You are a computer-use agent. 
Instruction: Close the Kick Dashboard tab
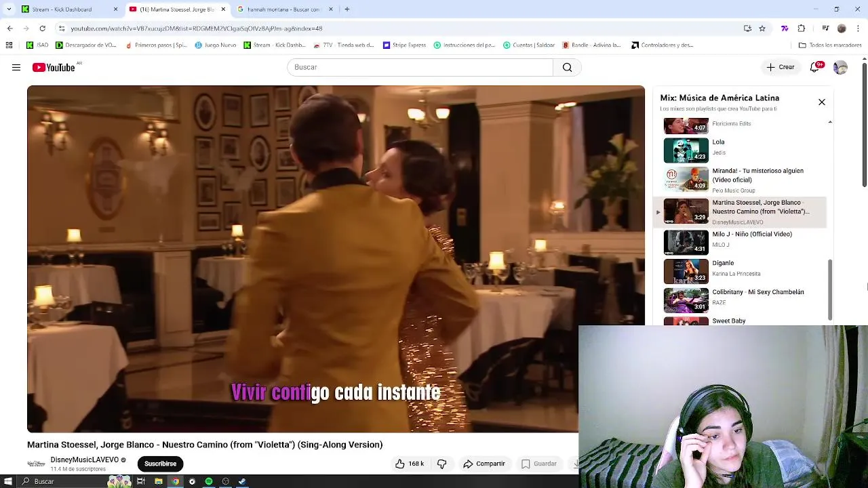115,9
